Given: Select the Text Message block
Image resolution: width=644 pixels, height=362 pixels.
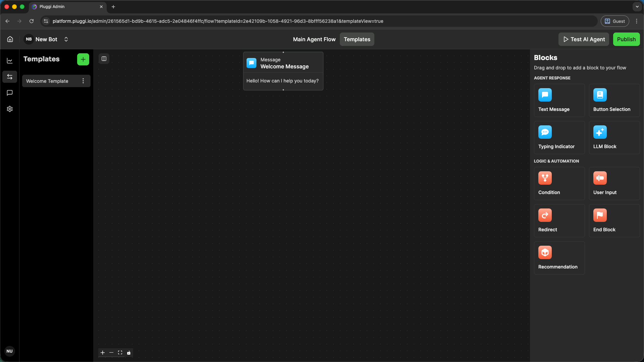Looking at the screenshot, I should [x=559, y=101].
